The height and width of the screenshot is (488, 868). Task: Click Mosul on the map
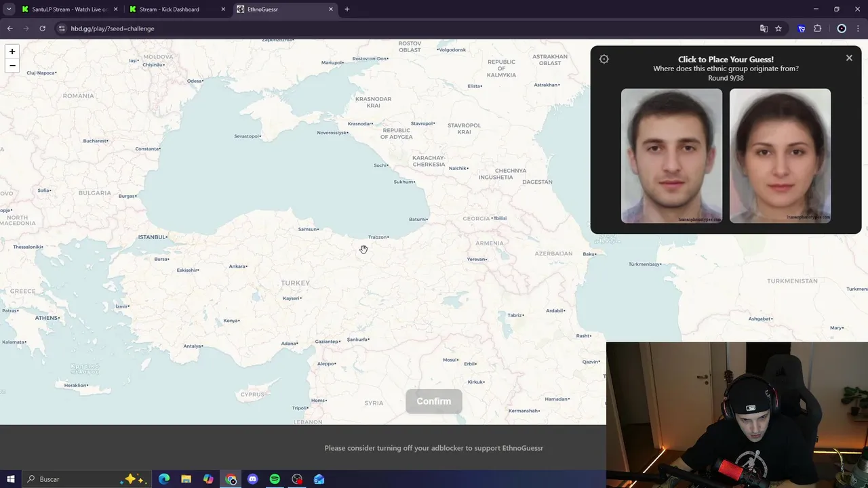click(451, 360)
